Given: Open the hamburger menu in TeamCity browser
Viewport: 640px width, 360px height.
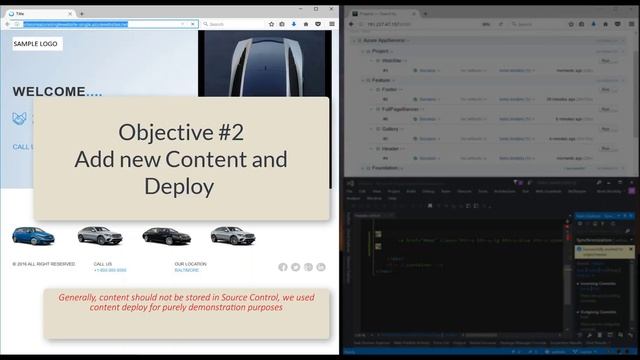Looking at the screenshot, I should (631, 24).
